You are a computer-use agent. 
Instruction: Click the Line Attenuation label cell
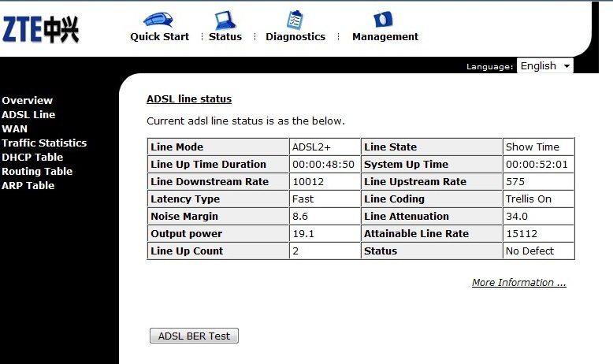432,216
